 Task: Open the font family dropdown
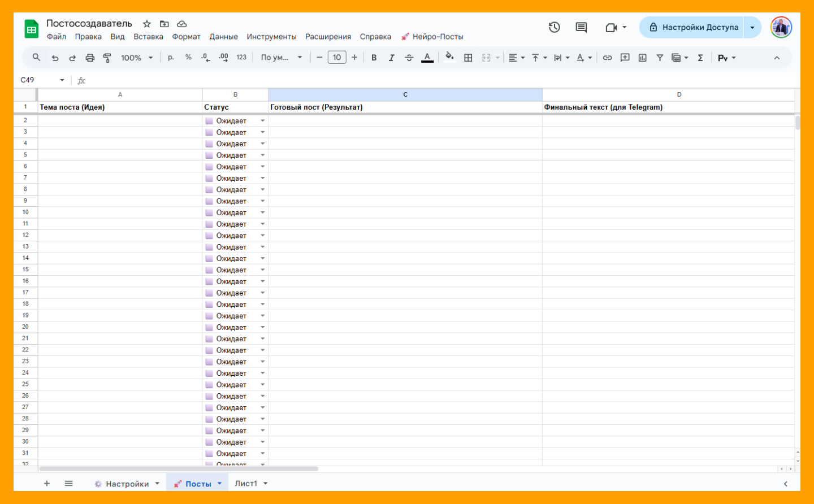(281, 58)
